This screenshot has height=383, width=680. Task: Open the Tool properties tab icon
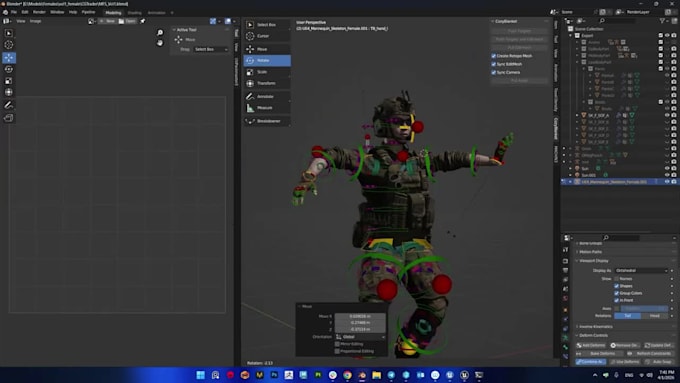pos(566,249)
